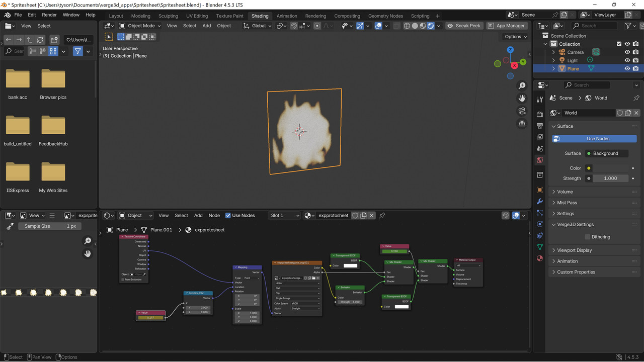The height and width of the screenshot is (362, 644).
Task: Open the Slot 1 material dropdown
Action: tap(284, 216)
